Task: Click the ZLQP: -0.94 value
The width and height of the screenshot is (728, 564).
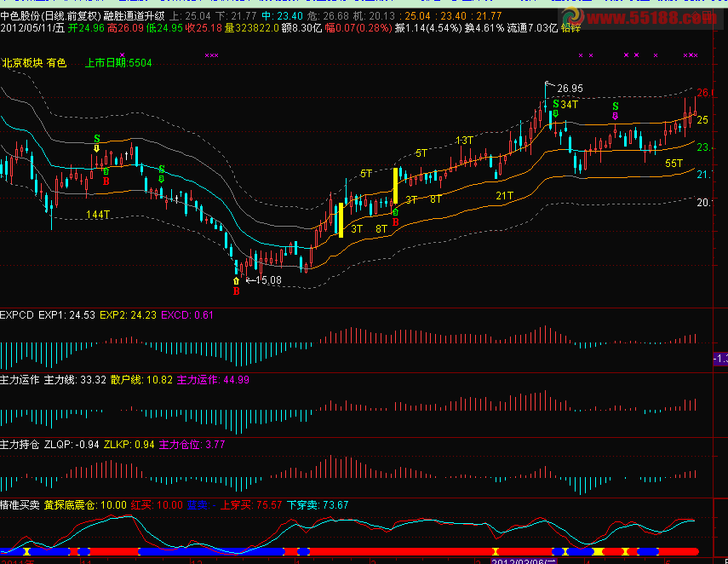Action: [72, 445]
